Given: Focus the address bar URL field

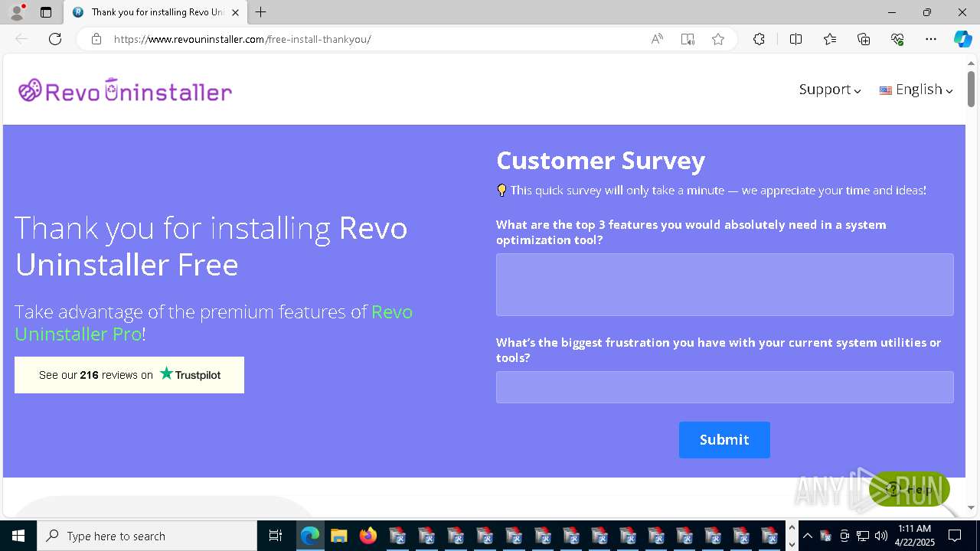Looking at the screenshot, I should [x=375, y=39].
